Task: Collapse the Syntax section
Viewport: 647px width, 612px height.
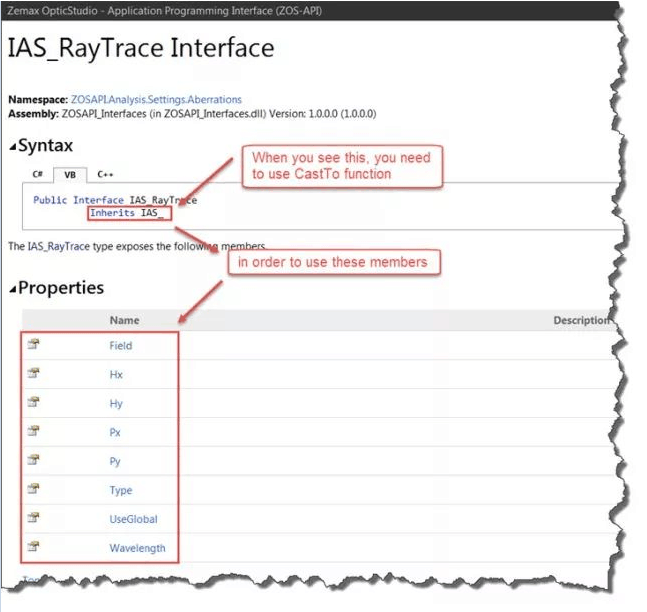Action: coord(13,147)
